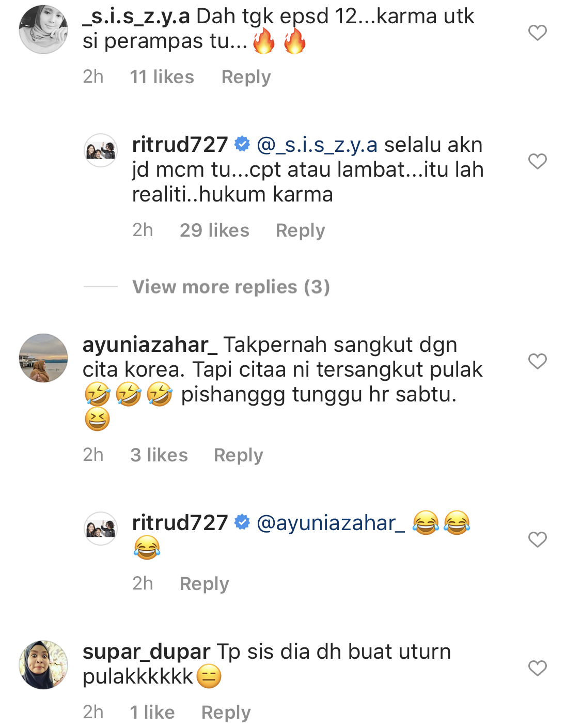
Task: Open ayuniazahar_'s profile picture
Action: 43,358
